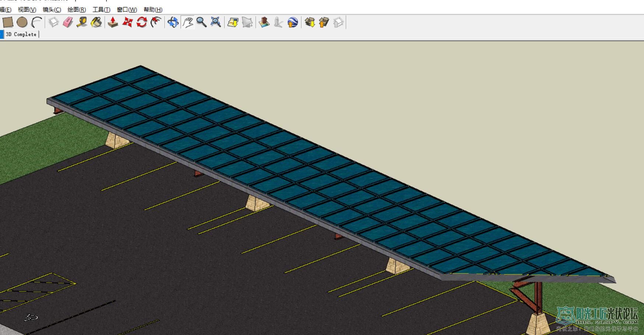This screenshot has height=335, width=644.
Task: Click the Share Model upload icon
Action: (x=324, y=22)
